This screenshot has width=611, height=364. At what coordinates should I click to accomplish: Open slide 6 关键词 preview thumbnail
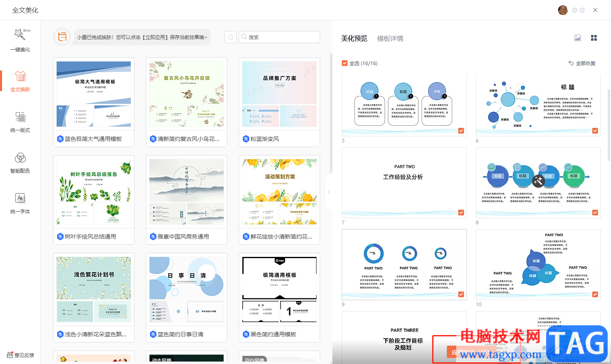pyautogui.click(x=538, y=105)
